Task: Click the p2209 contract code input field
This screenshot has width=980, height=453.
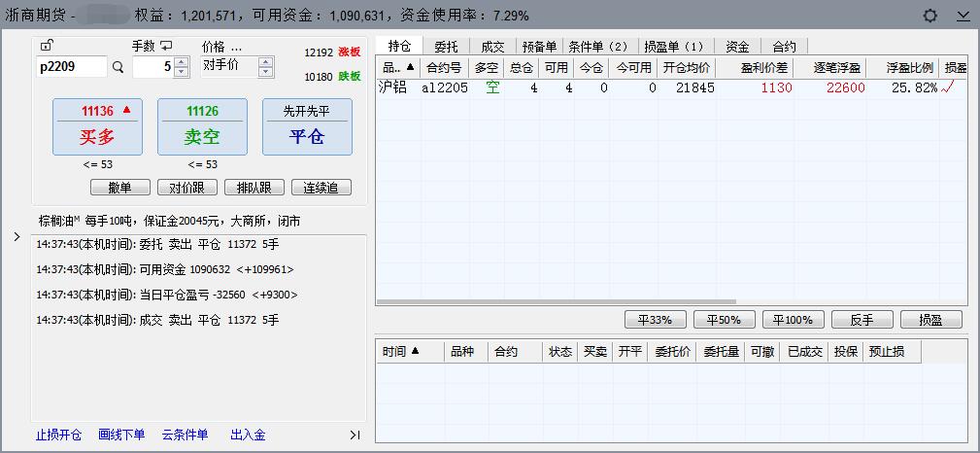Action: [70, 67]
